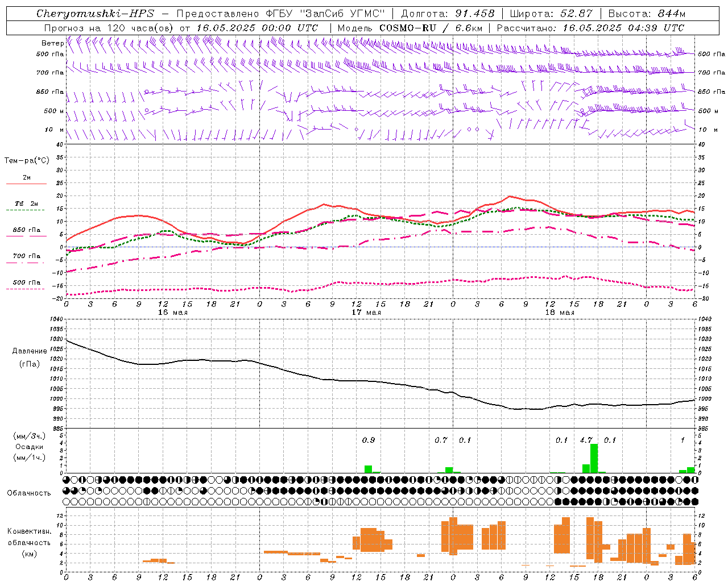The height and width of the screenshot is (582, 728).
Task: Click the Td 2м dew point legend entry
Action: point(26,203)
